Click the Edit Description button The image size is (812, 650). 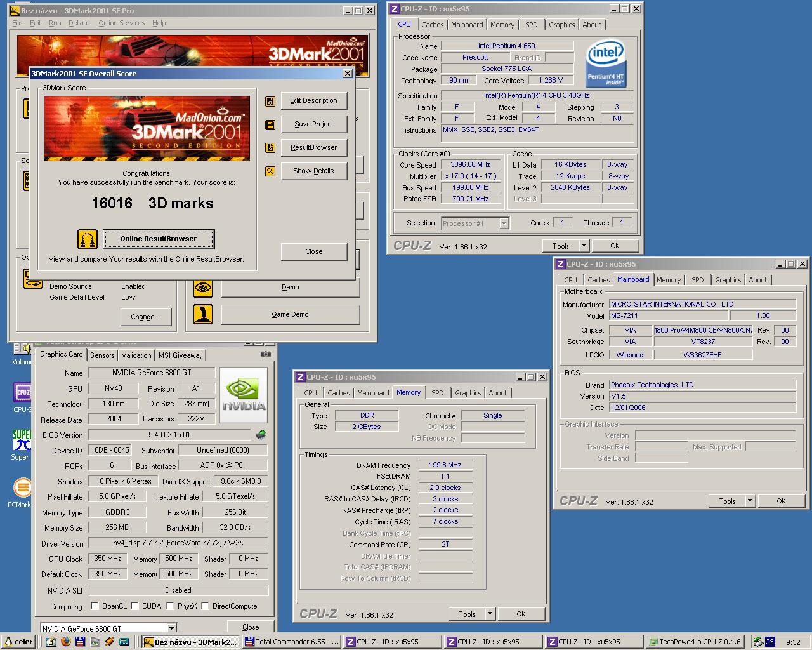tap(314, 100)
